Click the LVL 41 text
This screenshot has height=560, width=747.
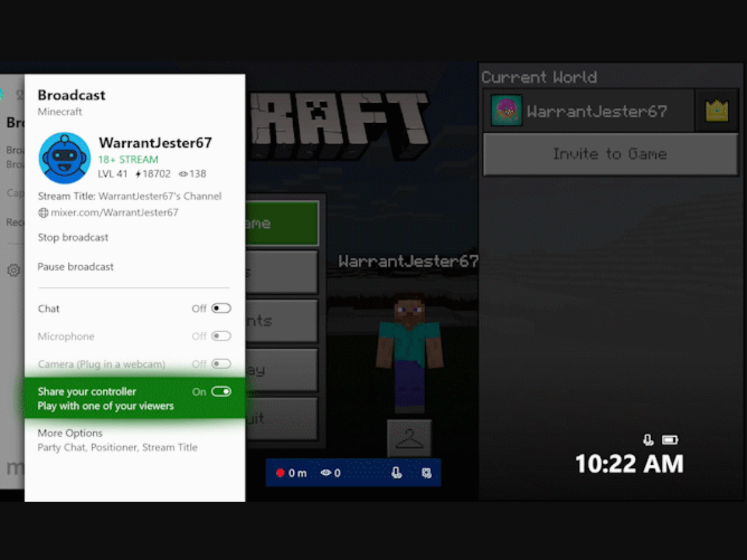(113, 174)
